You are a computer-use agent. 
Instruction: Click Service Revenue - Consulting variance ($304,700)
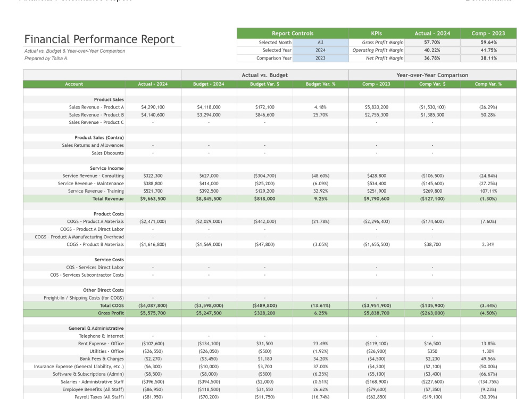pos(264,176)
